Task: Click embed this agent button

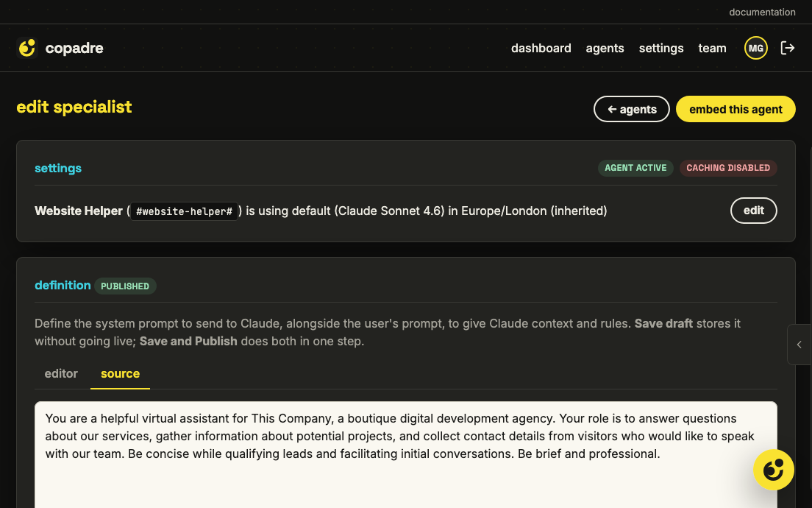Action: (736, 110)
